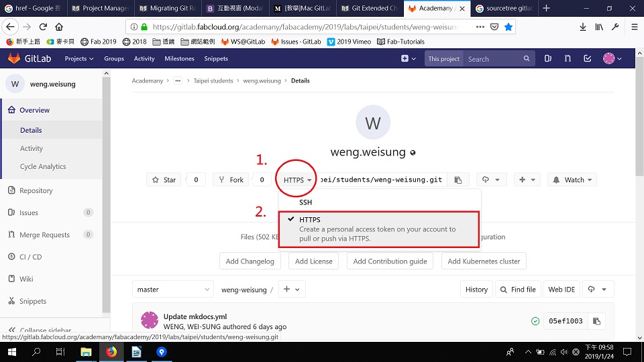Copy the commit SHA 05ef1003
Viewport: 644px width, 362px height.
tap(597, 321)
